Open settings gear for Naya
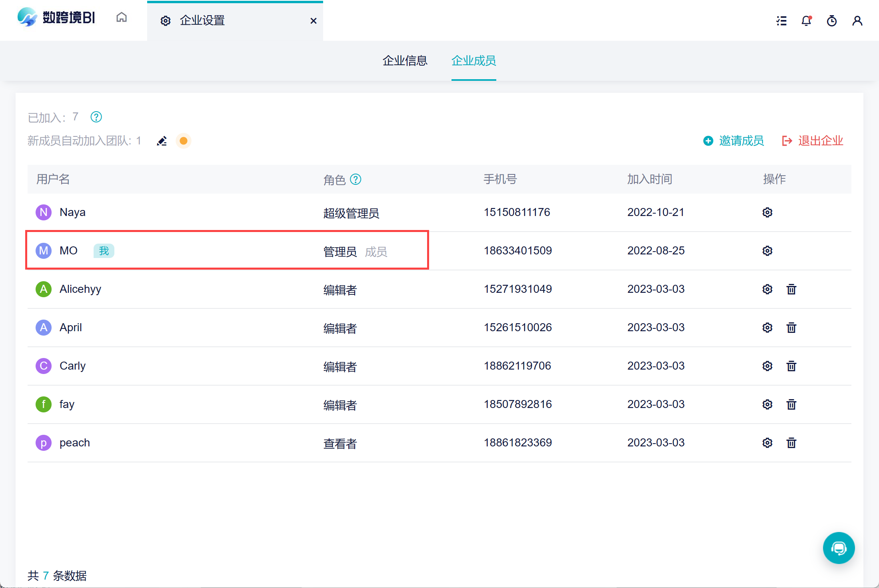Image resolution: width=879 pixels, height=588 pixels. (x=767, y=212)
